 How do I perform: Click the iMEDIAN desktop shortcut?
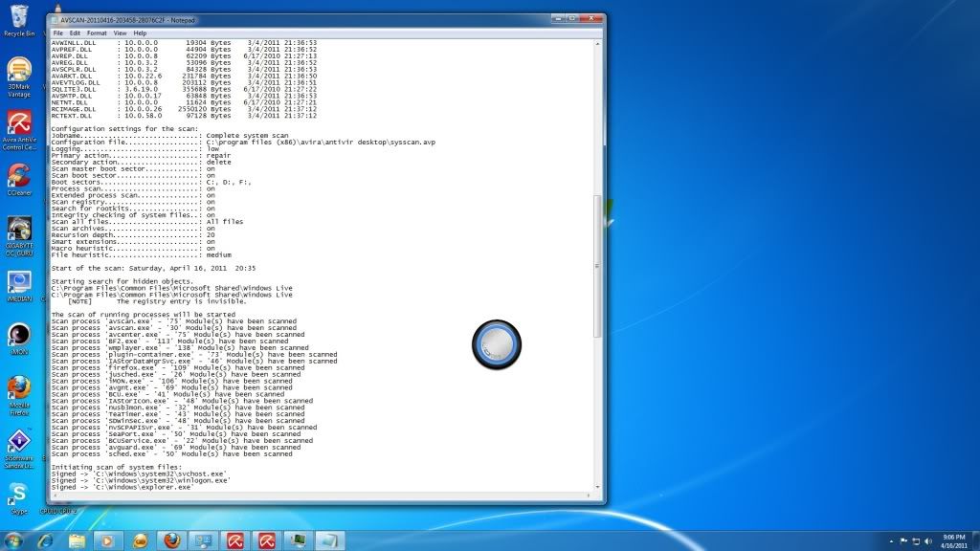[19, 287]
